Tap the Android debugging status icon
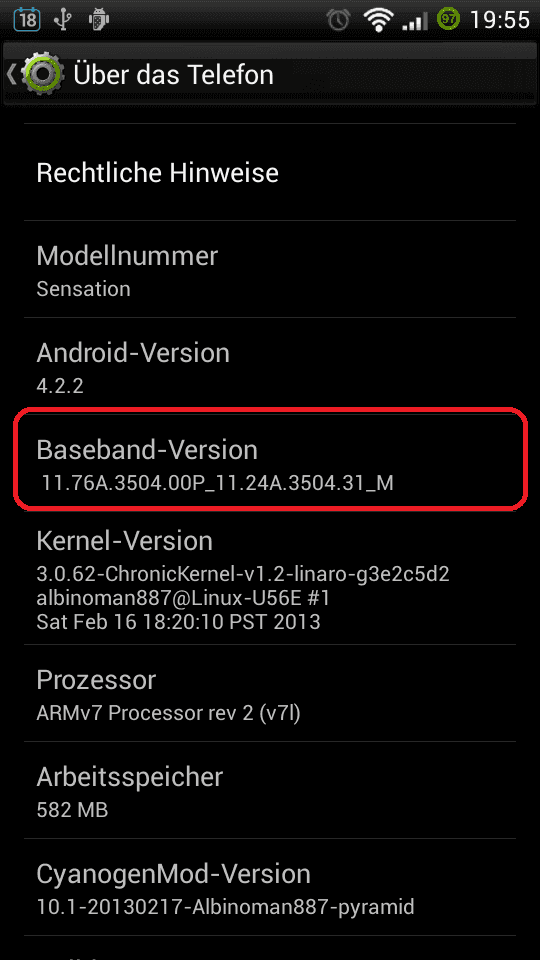 (x=98, y=20)
